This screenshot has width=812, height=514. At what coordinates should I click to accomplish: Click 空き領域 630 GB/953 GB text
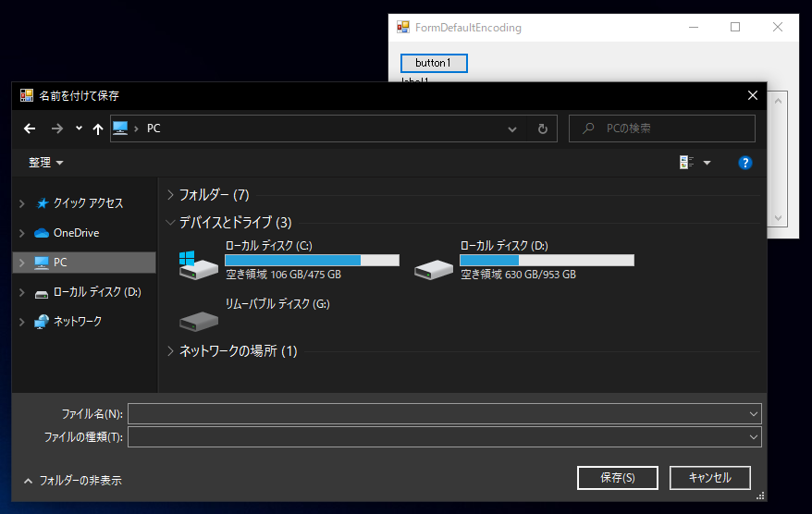click(x=519, y=275)
